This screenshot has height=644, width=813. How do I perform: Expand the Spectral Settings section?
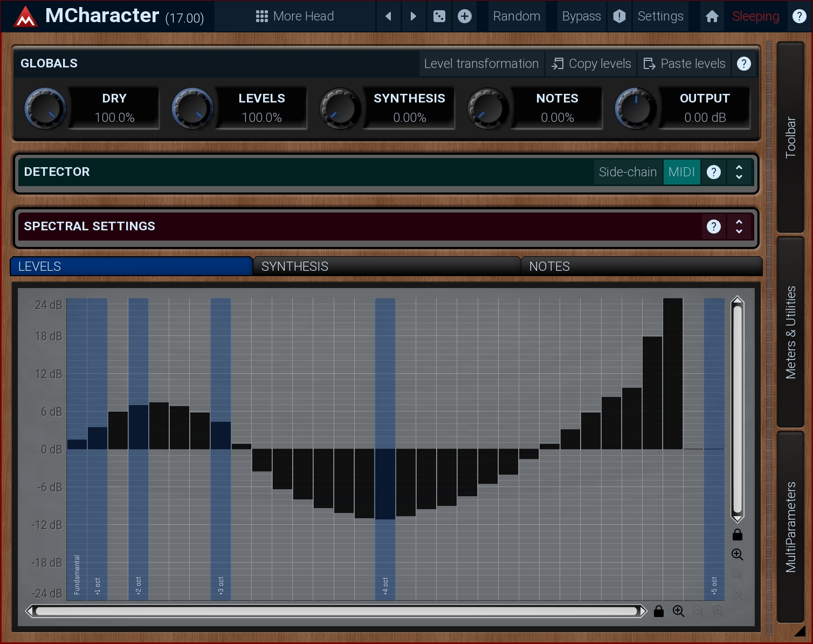pyautogui.click(x=739, y=227)
